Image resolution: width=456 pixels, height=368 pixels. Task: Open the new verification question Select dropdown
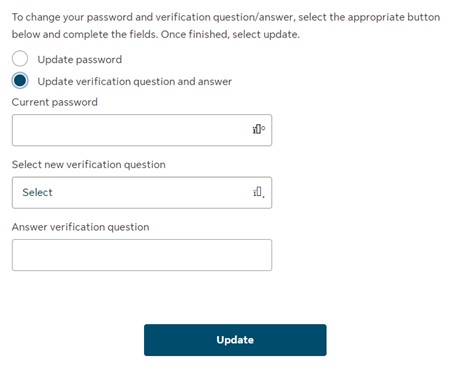click(142, 193)
